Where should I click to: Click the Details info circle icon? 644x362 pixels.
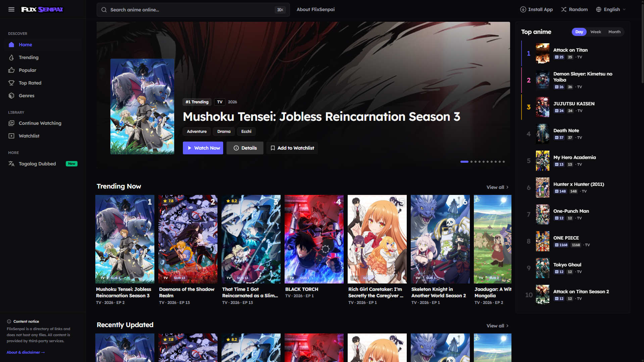(x=236, y=148)
